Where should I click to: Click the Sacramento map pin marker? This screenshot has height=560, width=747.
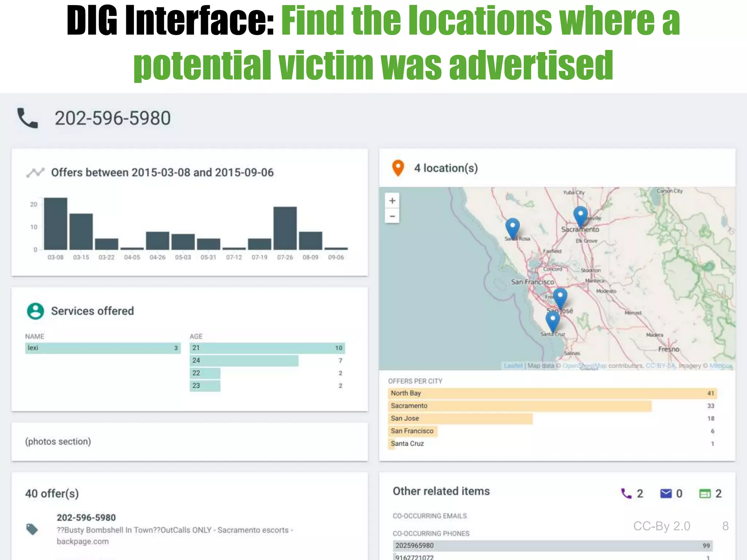point(580,215)
